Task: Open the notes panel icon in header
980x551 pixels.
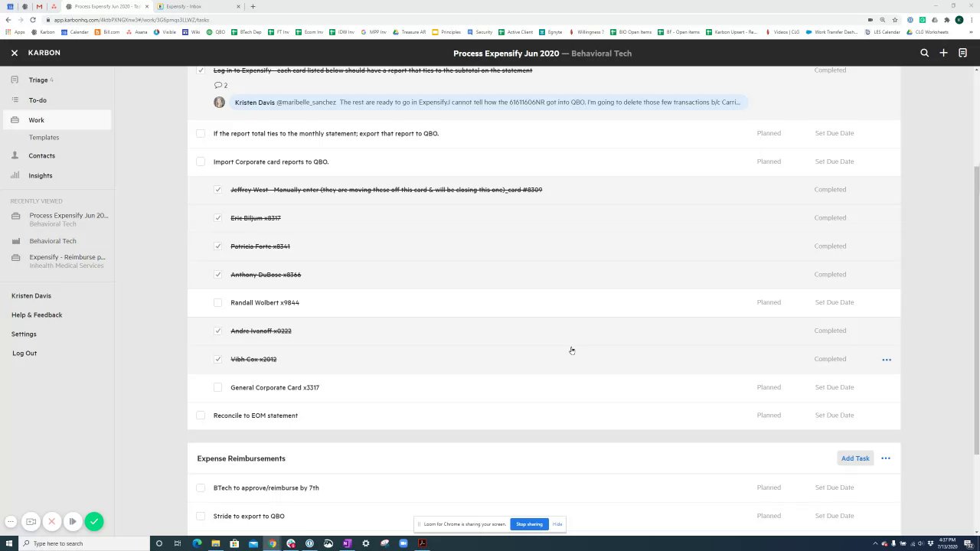Action: (x=962, y=53)
